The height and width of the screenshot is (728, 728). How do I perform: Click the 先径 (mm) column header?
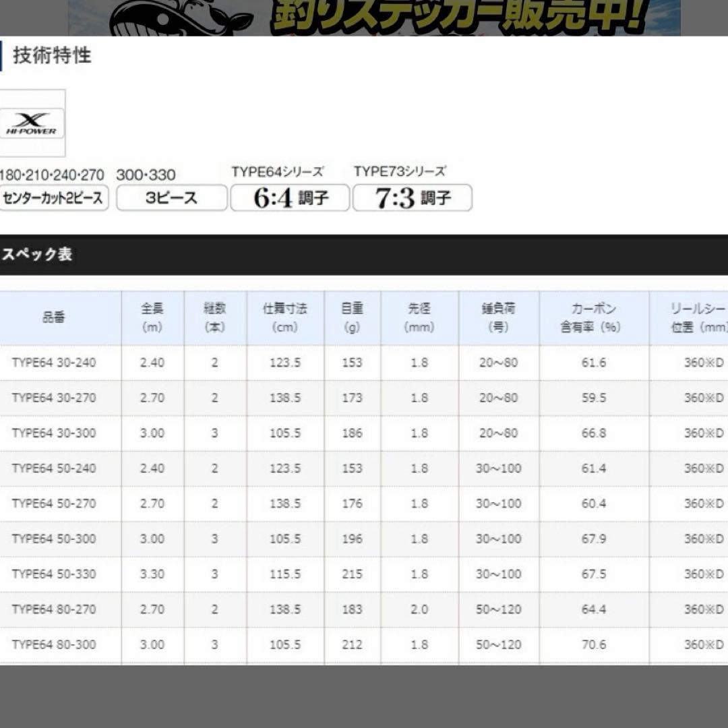[419, 318]
